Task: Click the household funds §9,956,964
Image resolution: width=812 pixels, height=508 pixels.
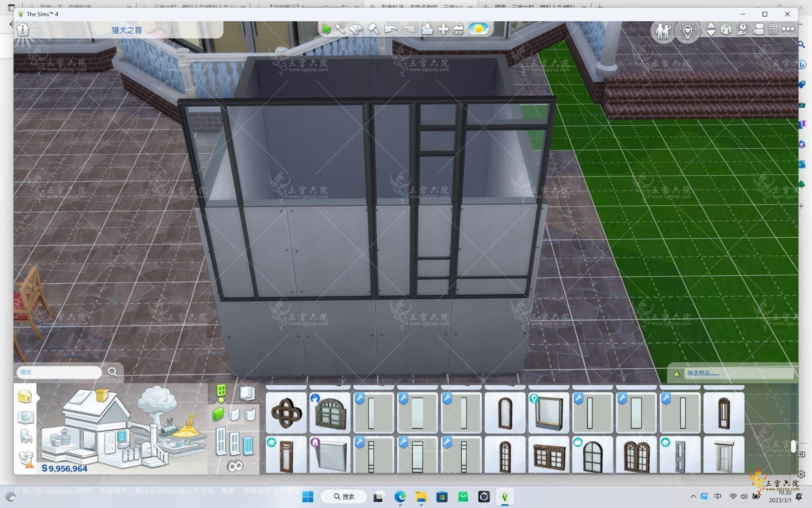Action: 64,469
